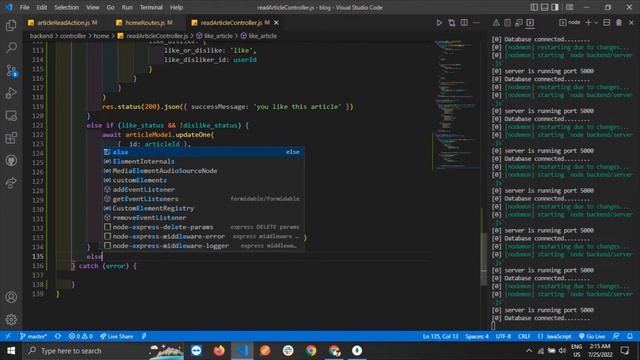Select MediaElementAudioSourceNode suggestion
Viewport: 640px width, 360px height.
(x=203, y=171)
